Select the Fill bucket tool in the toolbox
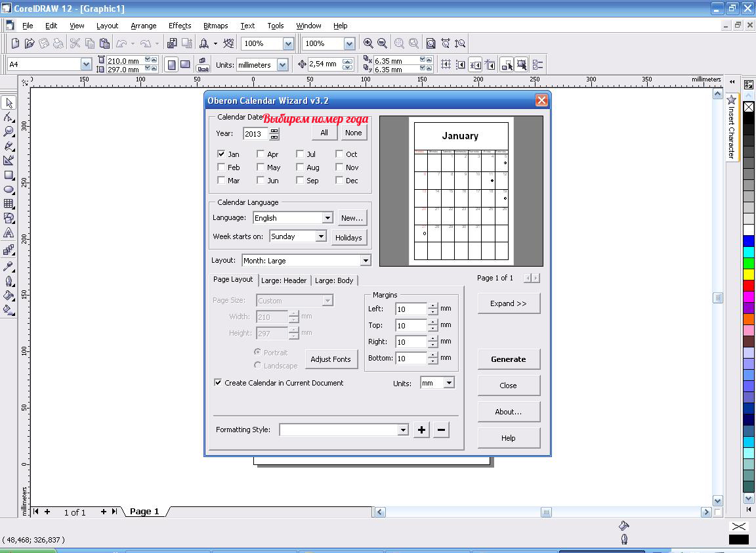Viewport: 756px width, 553px height. tap(9, 296)
